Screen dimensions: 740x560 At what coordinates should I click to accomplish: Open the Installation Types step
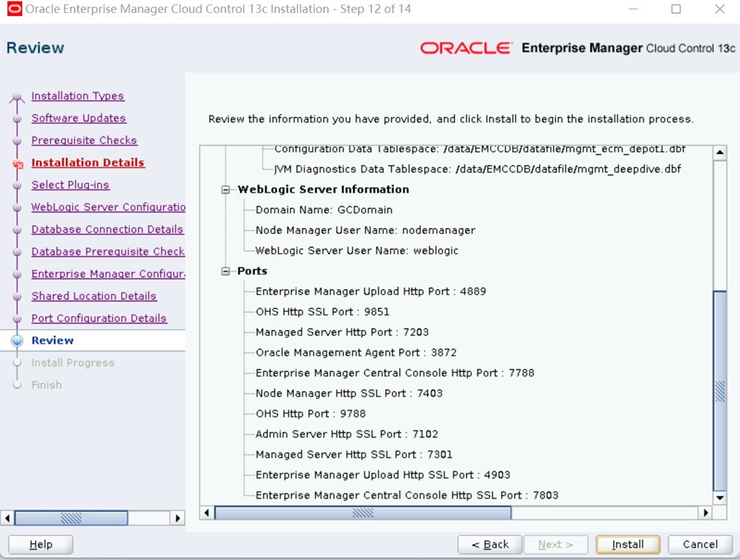(x=77, y=96)
